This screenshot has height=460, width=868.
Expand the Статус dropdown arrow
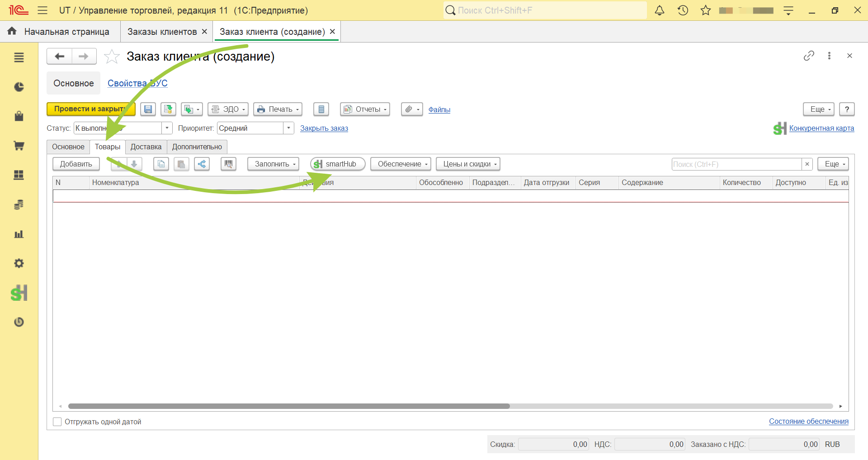[x=167, y=128]
